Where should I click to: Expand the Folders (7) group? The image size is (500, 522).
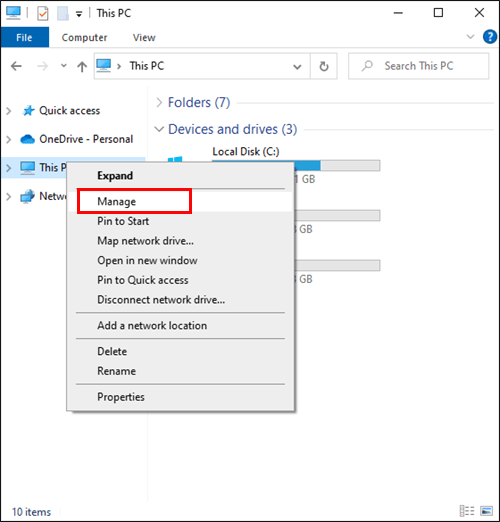(x=159, y=102)
